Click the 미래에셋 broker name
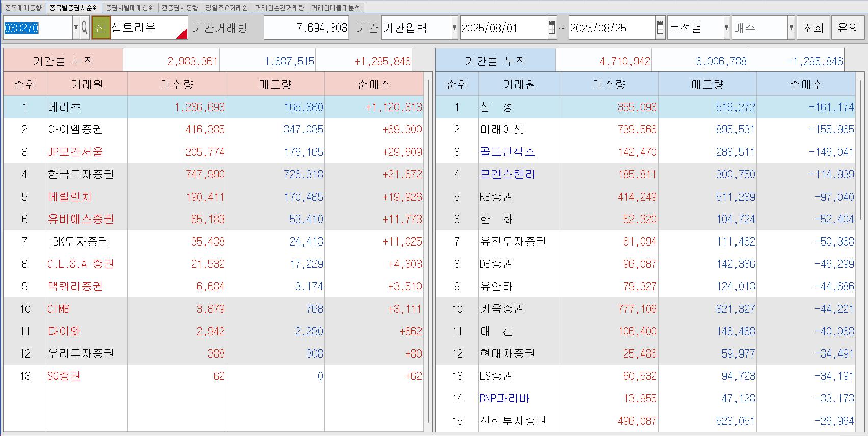Screen dimensions: 868x436 [502, 129]
